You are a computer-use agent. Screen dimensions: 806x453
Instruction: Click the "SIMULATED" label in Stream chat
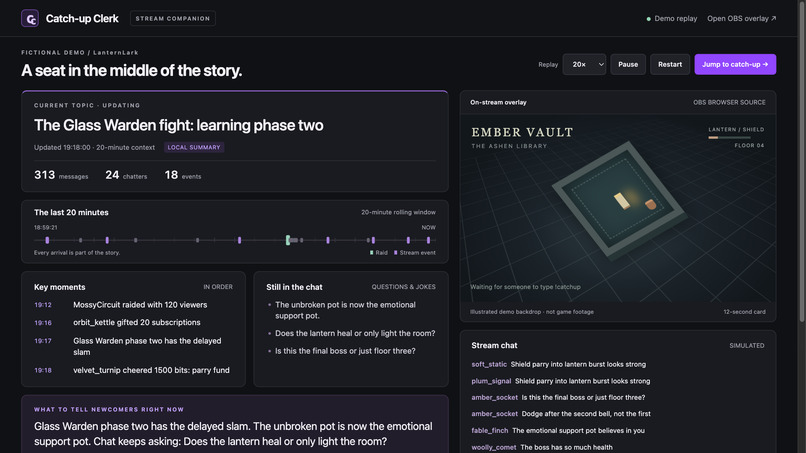tap(746, 346)
